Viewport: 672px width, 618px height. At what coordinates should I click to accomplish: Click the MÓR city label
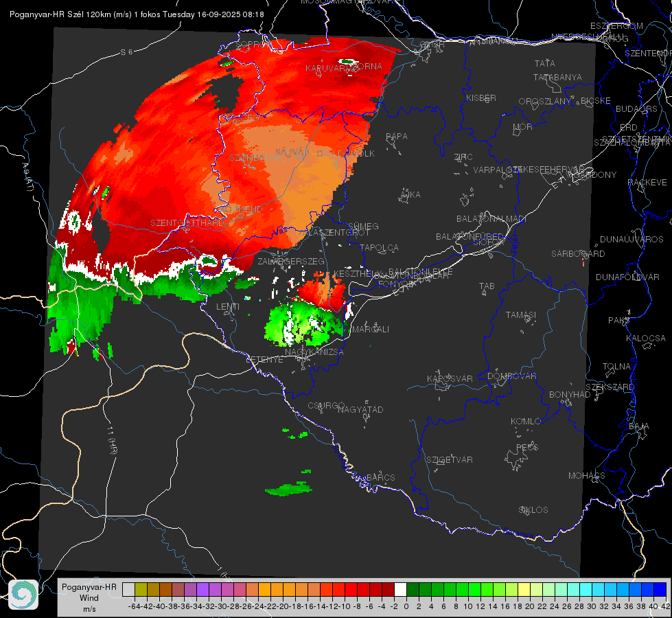(x=523, y=126)
